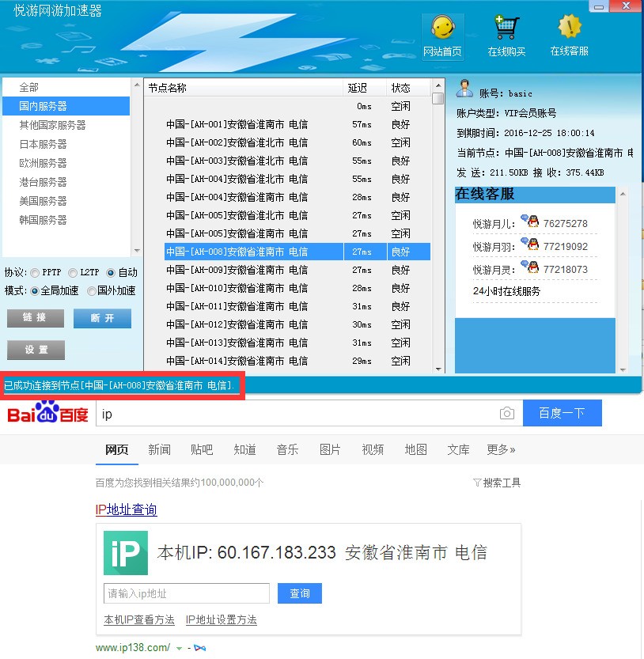Select 国内服务器 category

click(x=66, y=106)
